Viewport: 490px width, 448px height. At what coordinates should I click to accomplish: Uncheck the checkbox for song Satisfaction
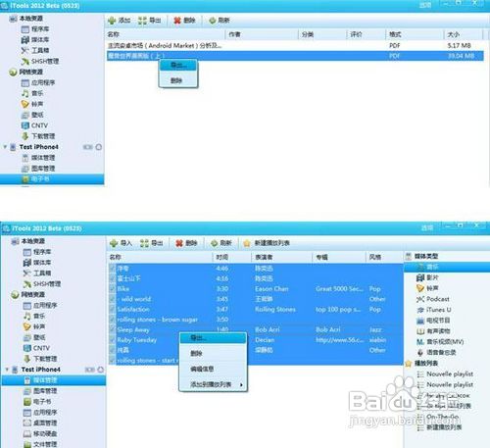(x=113, y=309)
